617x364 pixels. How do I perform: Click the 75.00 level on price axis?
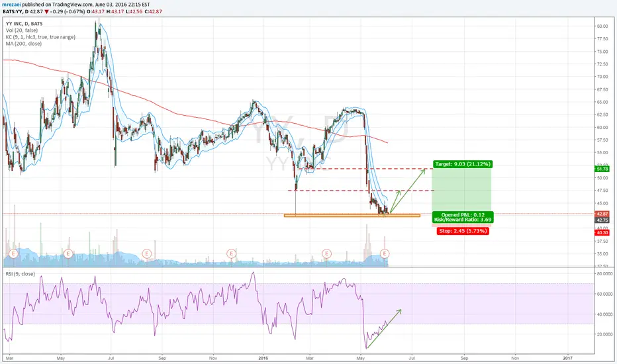[x=602, y=52]
